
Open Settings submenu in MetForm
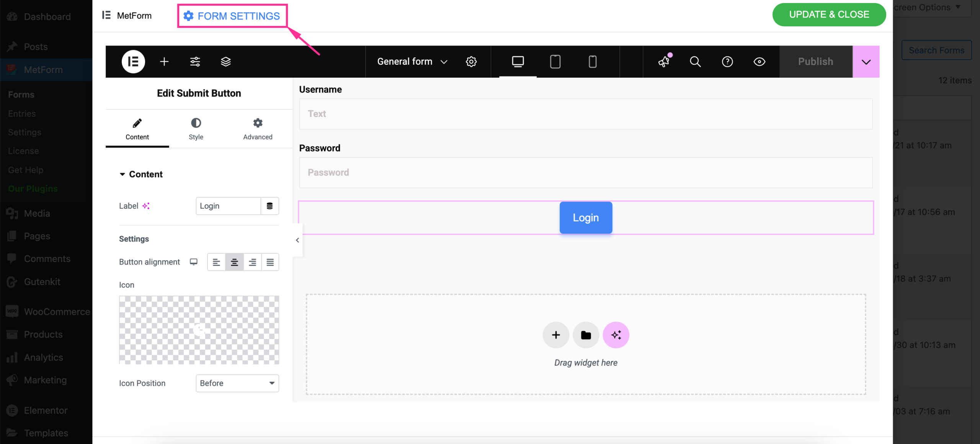pos(24,132)
